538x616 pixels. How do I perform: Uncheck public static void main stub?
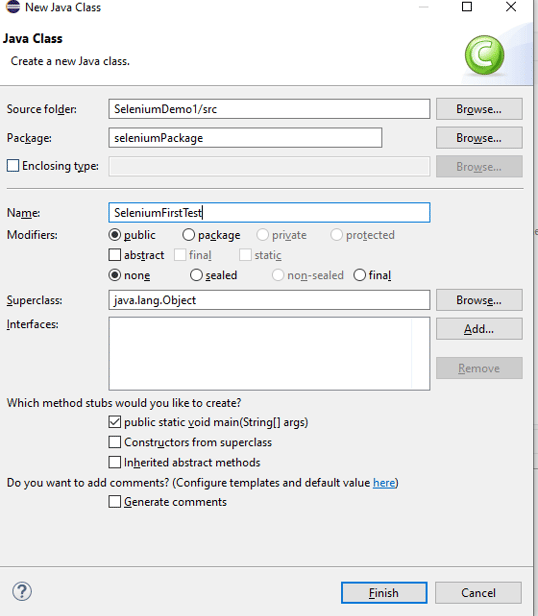(x=114, y=422)
